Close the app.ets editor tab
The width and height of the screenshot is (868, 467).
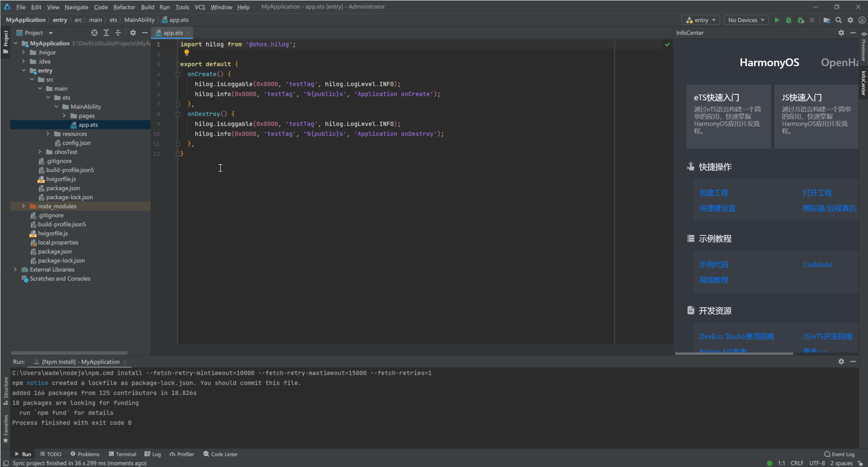coord(188,33)
